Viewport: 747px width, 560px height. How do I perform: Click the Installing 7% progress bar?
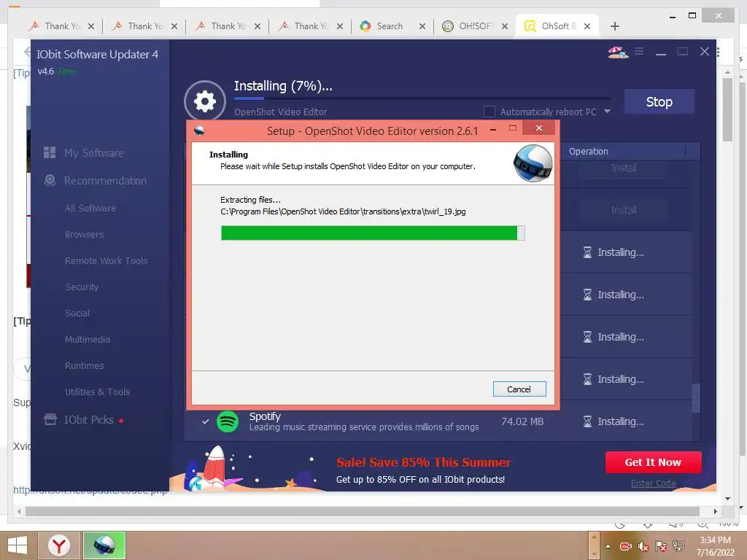pyautogui.click(x=422, y=98)
